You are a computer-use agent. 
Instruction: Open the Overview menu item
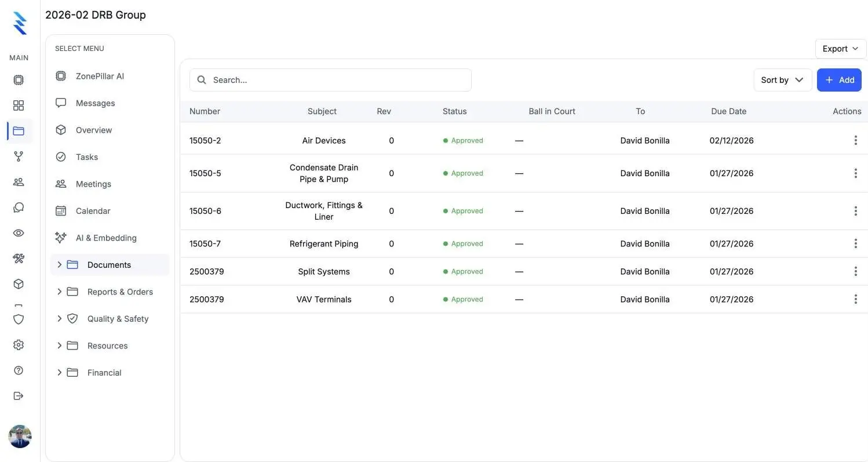tap(110, 130)
